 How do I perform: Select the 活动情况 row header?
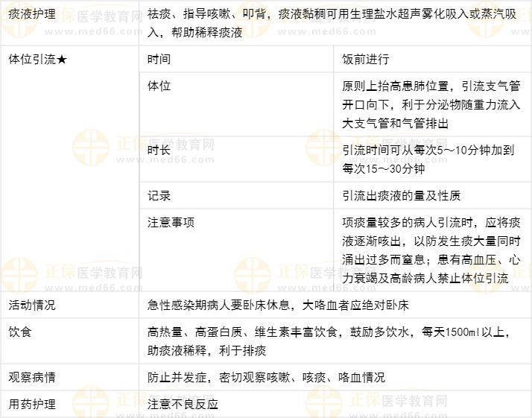coord(31,305)
